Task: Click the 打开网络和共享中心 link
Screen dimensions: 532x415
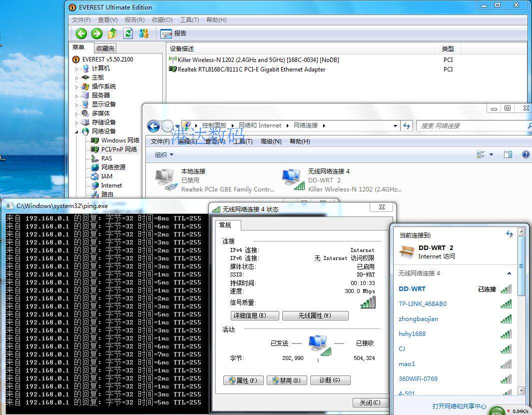Action: pos(459,406)
